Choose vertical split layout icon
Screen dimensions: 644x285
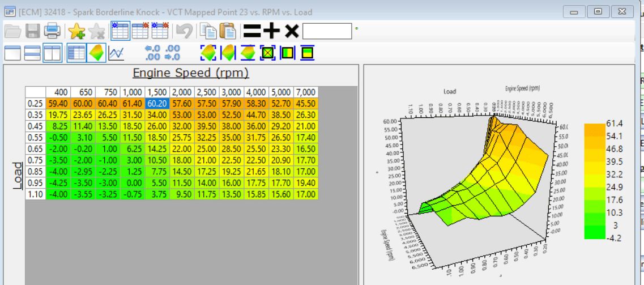click(x=53, y=53)
